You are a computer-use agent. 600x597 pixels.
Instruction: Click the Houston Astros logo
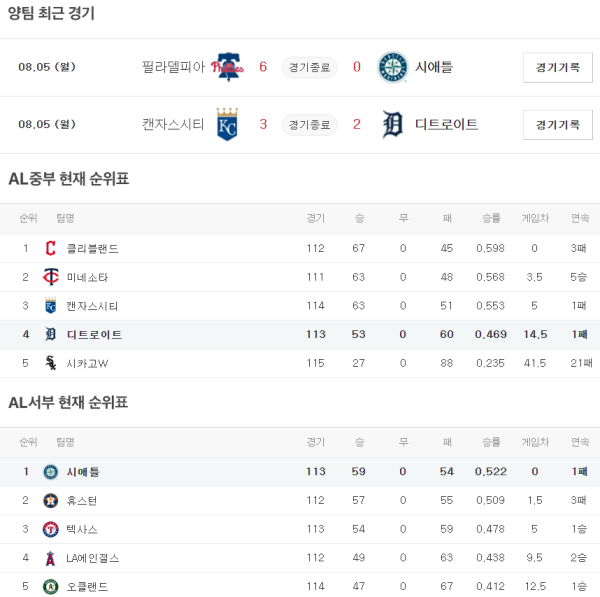point(51,500)
